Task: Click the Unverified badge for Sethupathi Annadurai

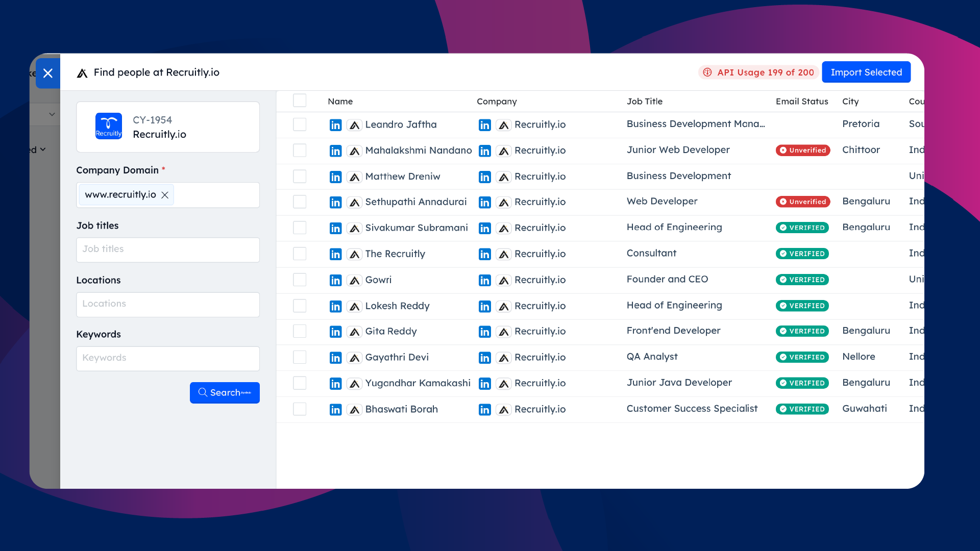Action: point(803,202)
